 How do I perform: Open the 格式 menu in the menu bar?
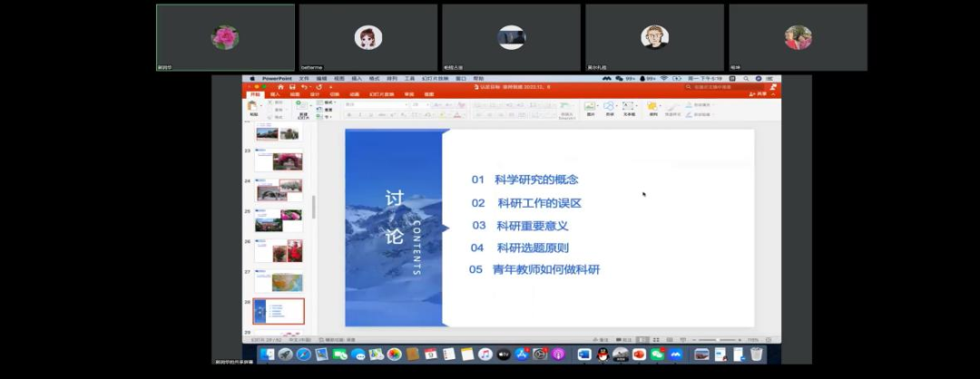[375, 79]
